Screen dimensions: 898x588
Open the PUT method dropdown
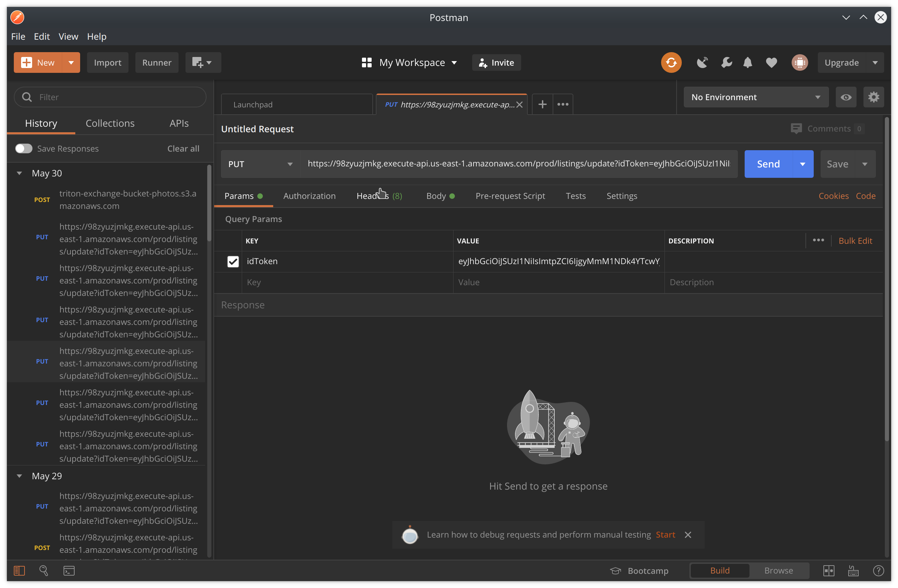260,164
